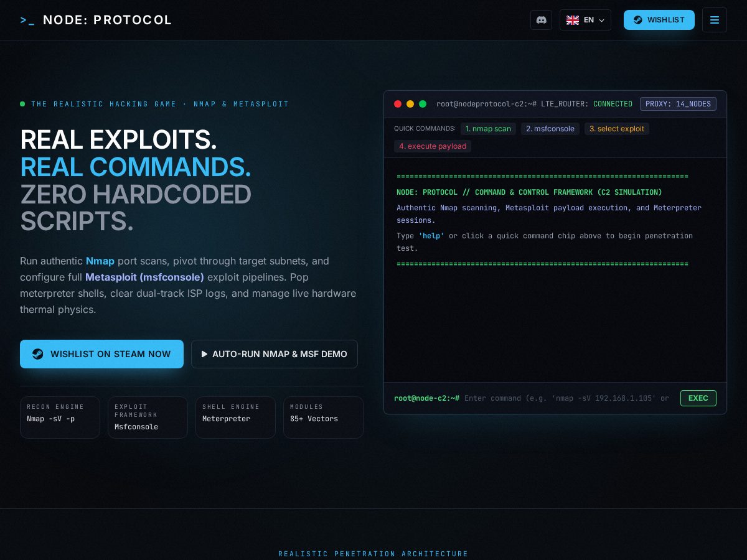Image resolution: width=747 pixels, height=560 pixels.
Task: Click the Steam icon in hero wishlist button
Action: tap(38, 354)
